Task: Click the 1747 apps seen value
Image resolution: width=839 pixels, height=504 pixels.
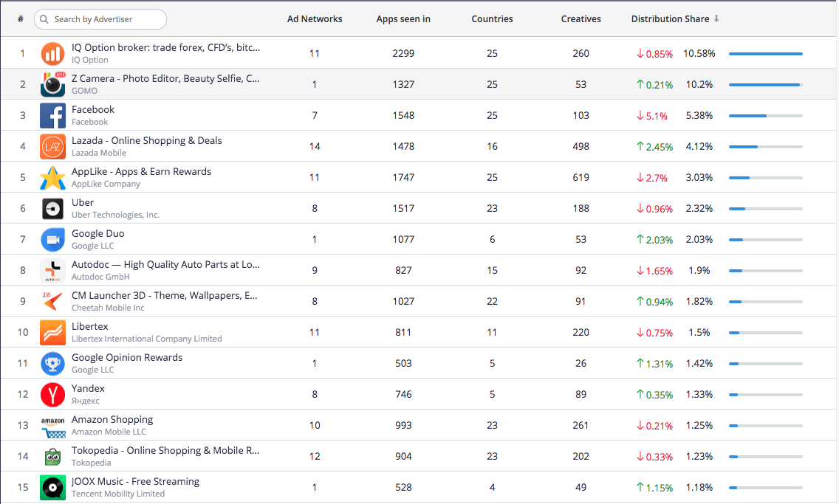Action: tap(403, 177)
